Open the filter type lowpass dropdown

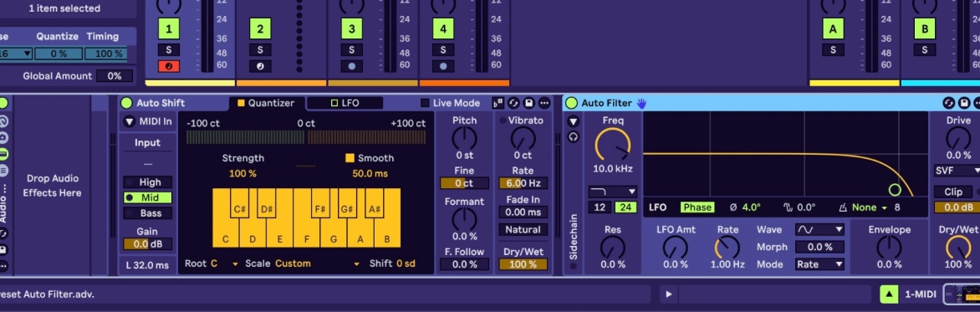point(612,192)
